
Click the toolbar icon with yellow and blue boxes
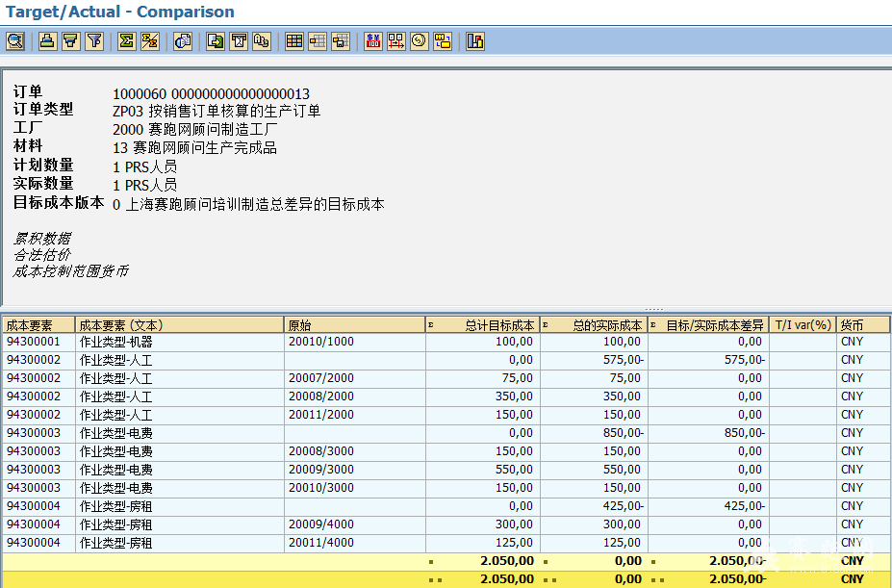point(443,41)
